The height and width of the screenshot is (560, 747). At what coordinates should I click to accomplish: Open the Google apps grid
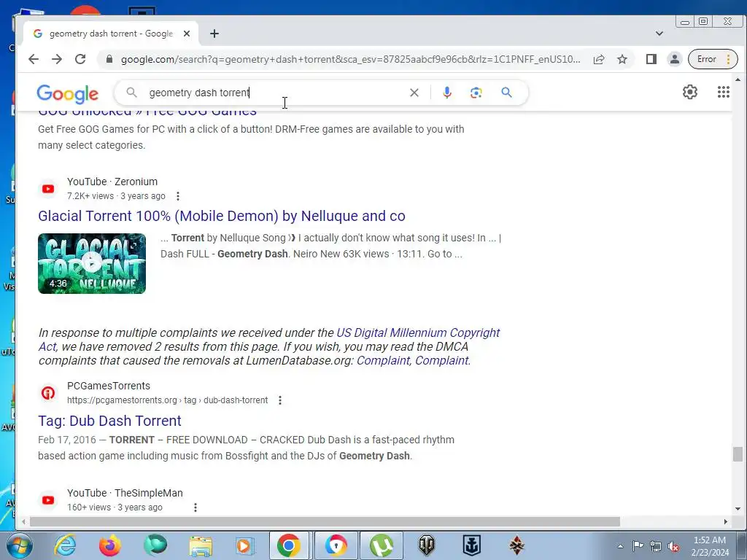tap(723, 92)
